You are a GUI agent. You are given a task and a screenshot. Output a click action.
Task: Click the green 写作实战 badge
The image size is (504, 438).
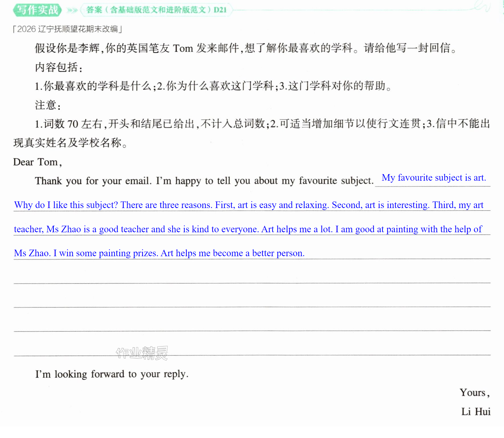click(x=37, y=10)
